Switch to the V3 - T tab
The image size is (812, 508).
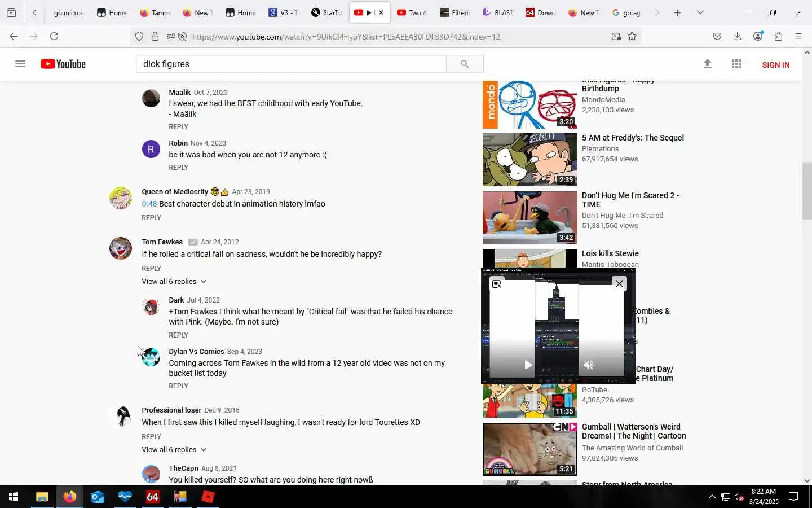283,12
